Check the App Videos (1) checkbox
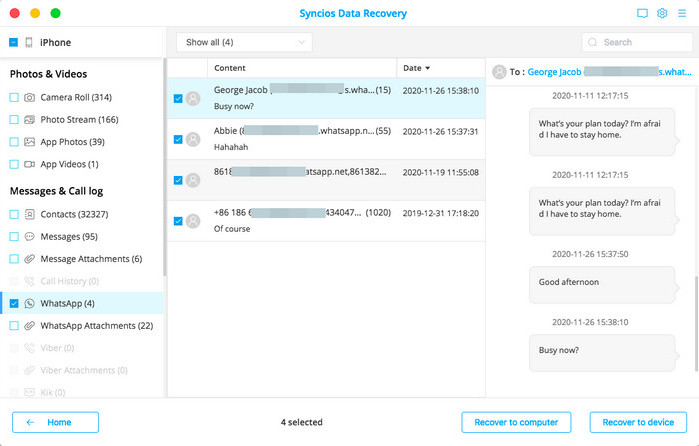 point(14,164)
